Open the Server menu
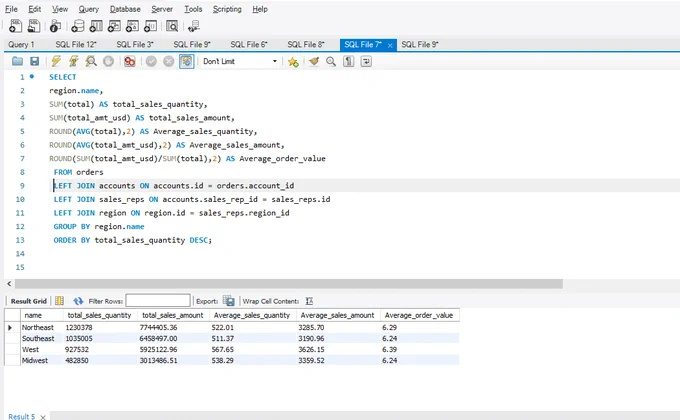 (x=162, y=9)
